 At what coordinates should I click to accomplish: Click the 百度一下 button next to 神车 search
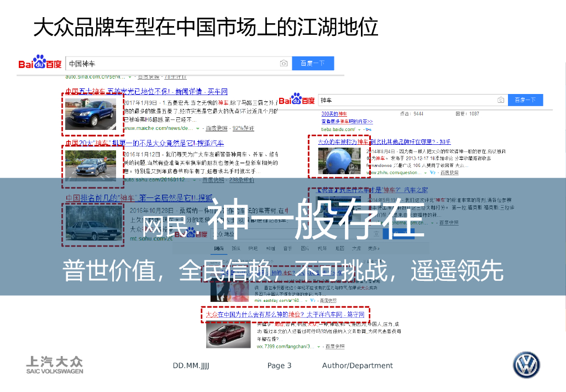pyautogui.click(x=525, y=100)
